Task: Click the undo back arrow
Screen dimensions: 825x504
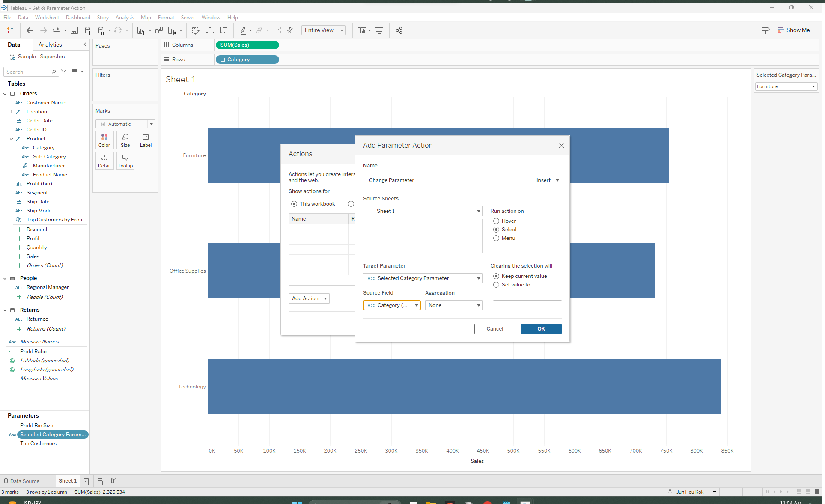Action: [x=30, y=30]
